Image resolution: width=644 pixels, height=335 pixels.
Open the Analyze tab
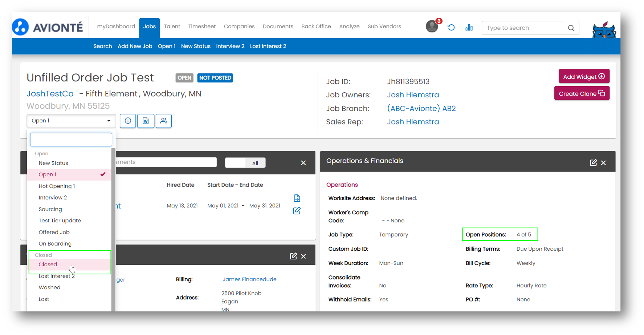point(349,27)
